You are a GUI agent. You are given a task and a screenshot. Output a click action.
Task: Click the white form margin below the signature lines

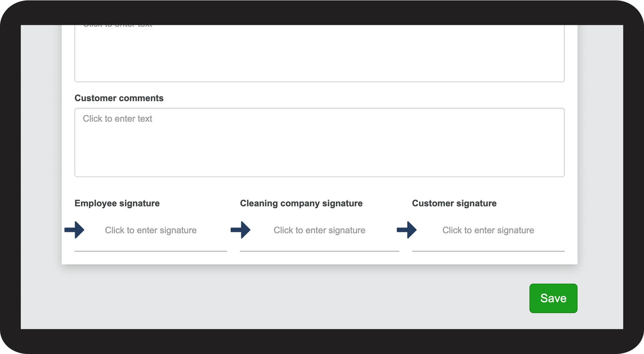pyautogui.click(x=319, y=258)
